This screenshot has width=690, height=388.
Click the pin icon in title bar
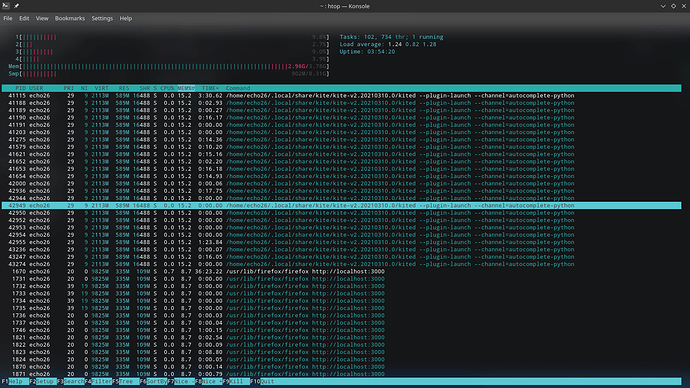click(16, 6)
